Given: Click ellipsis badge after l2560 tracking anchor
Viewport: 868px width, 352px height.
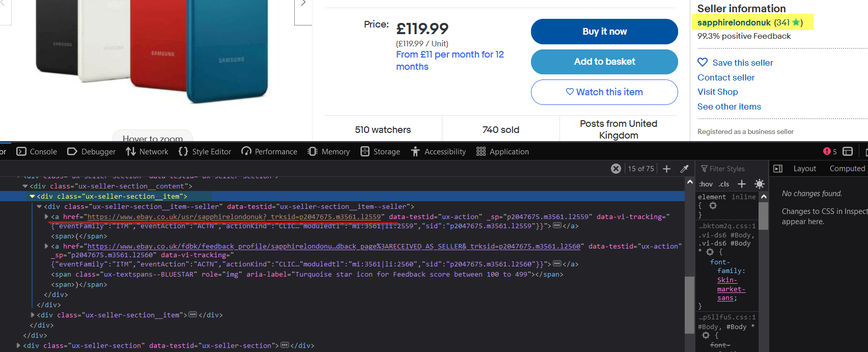Looking at the screenshot, I should click(557, 263).
